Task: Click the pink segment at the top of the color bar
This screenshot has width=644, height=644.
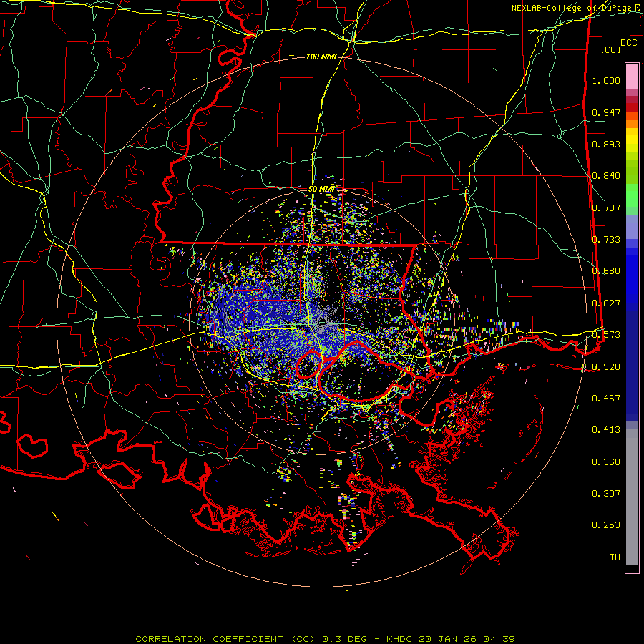Action: tap(632, 76)
